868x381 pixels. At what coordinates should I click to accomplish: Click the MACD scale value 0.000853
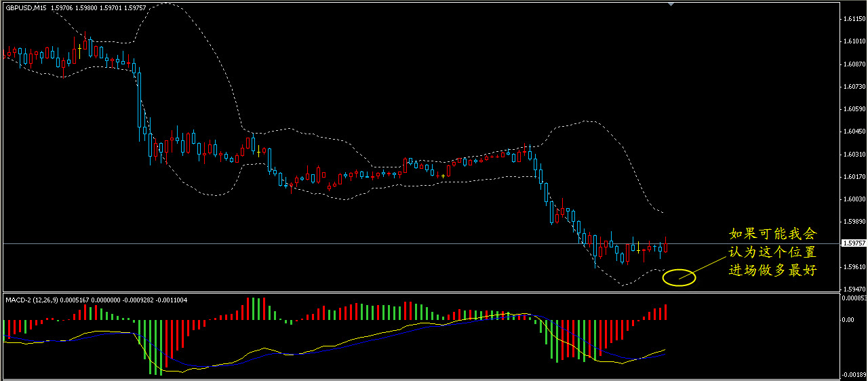[x=854, y=298]
